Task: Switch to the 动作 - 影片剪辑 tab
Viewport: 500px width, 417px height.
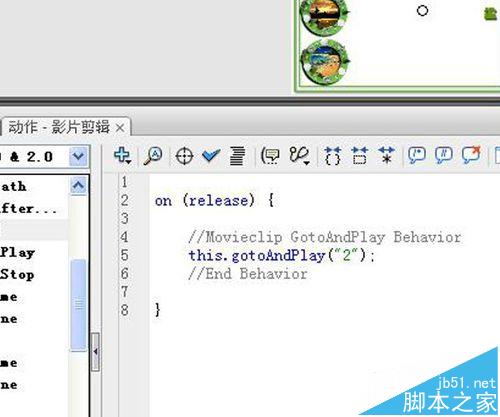Action: click(x=59, y=127)
